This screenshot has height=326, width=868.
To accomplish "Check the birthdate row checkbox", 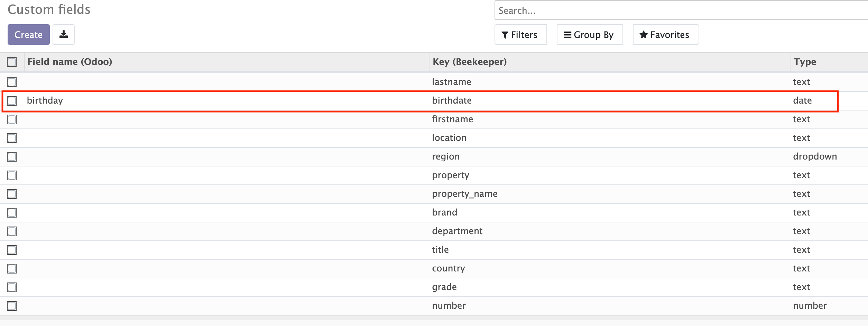I will [12, 101].
